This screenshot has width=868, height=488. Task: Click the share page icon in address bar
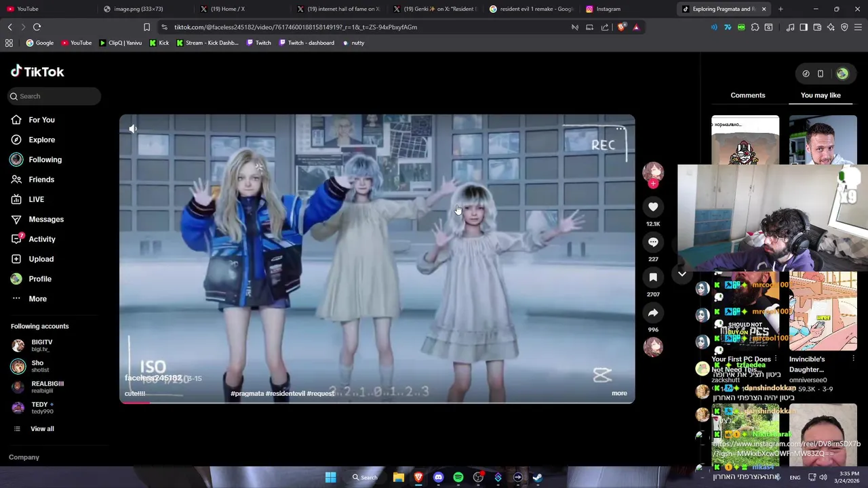click(x=605, y=27)
